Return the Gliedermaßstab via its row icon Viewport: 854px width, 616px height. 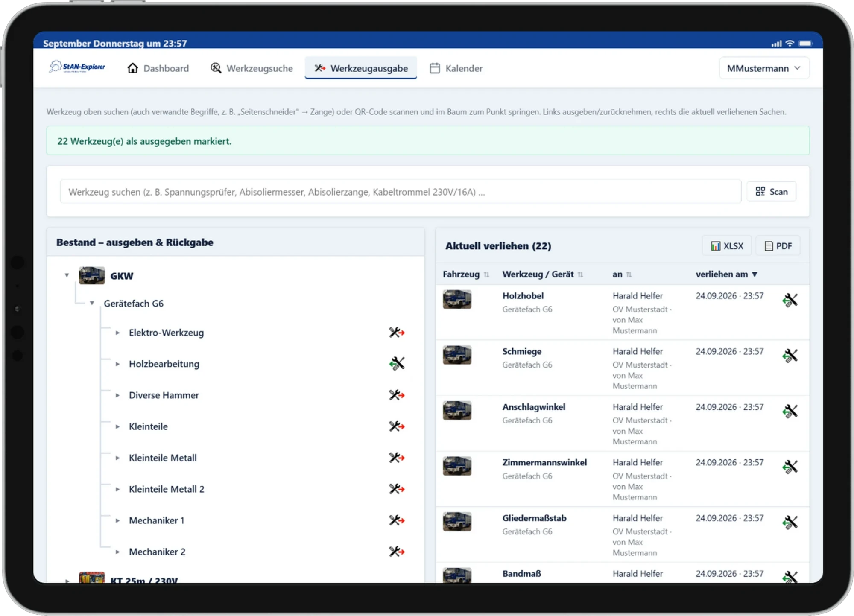[790, 522]
